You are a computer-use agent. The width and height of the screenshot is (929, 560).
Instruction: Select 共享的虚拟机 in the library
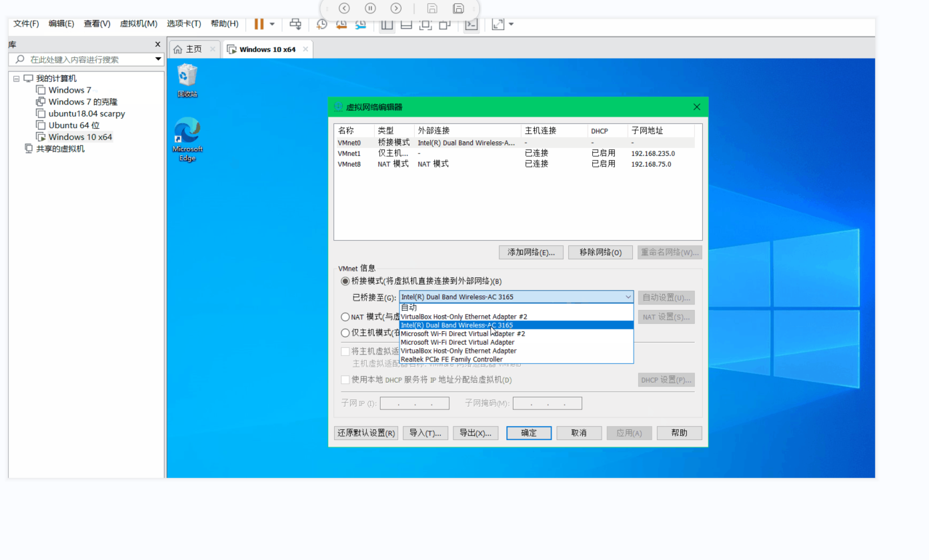tap(60, 149)
